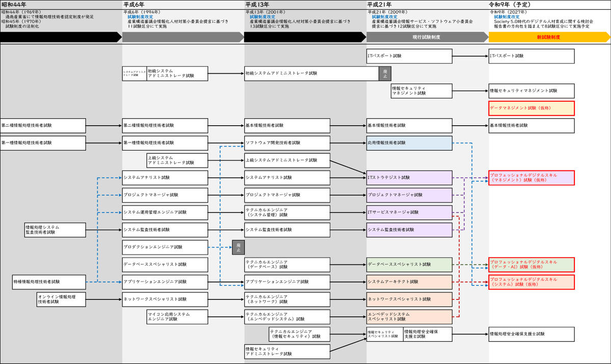
Task: Click テクニカルエンジニア（データベース）試験 box
Action: 287,264
